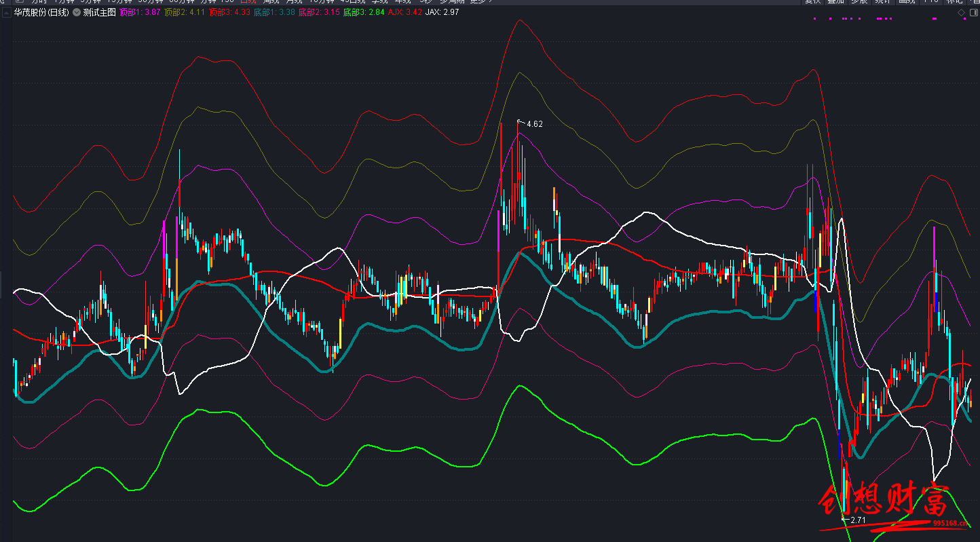Viewport: 980px width, 542px height.
Task: Open the 画线 drawing tools button
Action: [x=907, y=2]
